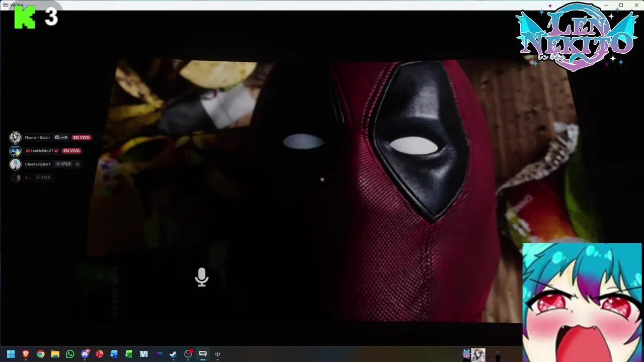Click the portrait thumbnail on taskbar
This screenshot has height=362, width=644.
pos(478,354)
